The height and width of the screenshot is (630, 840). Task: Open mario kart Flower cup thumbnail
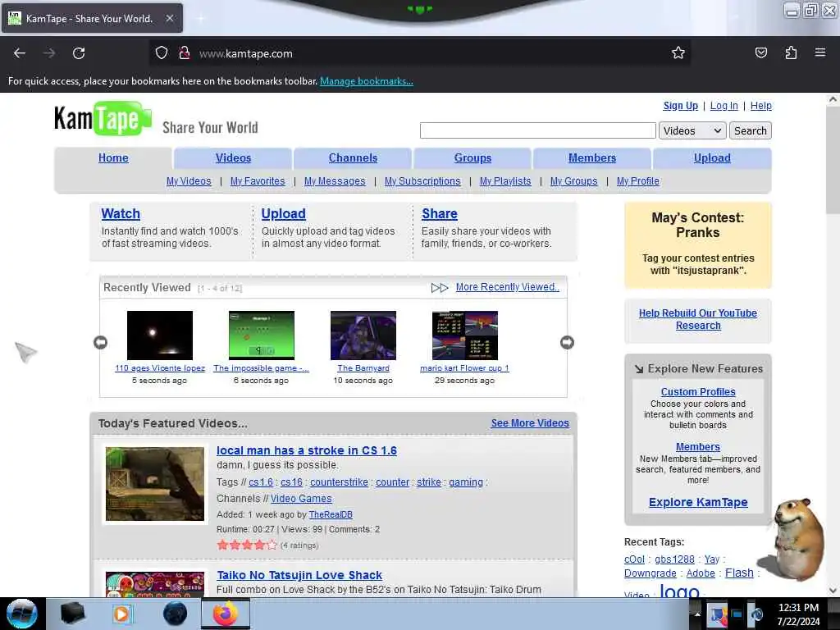pyautogui.click(x=465, y=336)
